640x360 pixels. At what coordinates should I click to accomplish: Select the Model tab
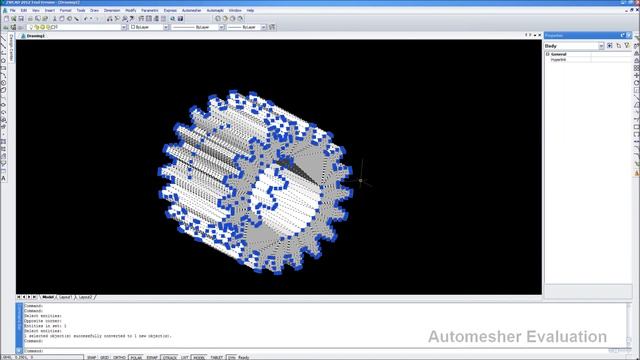(x=48, y=297)
